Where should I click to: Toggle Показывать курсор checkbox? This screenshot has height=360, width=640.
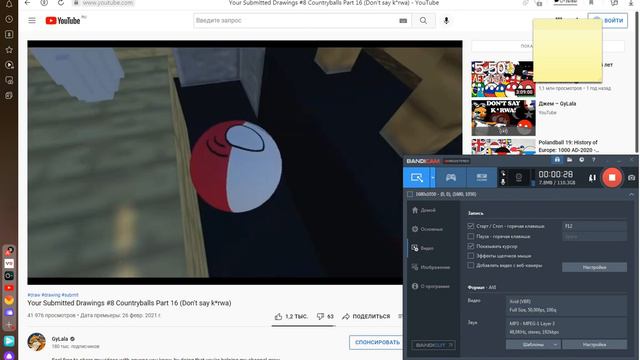click(471, 246)
